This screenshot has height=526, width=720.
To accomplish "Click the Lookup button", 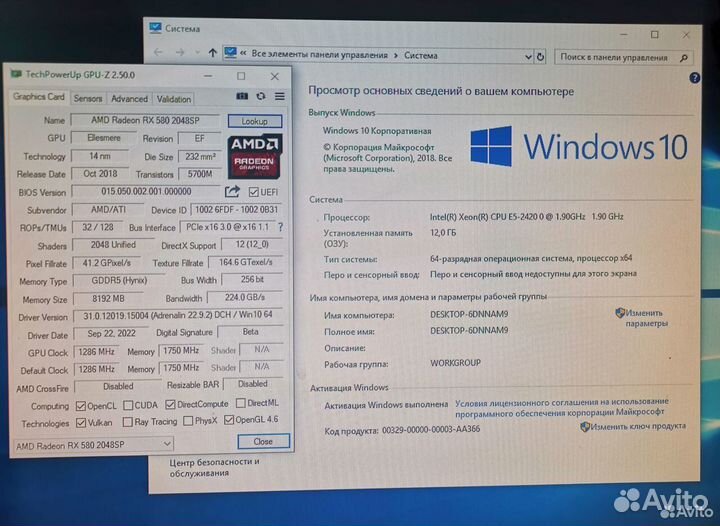I will click(255, 120).
